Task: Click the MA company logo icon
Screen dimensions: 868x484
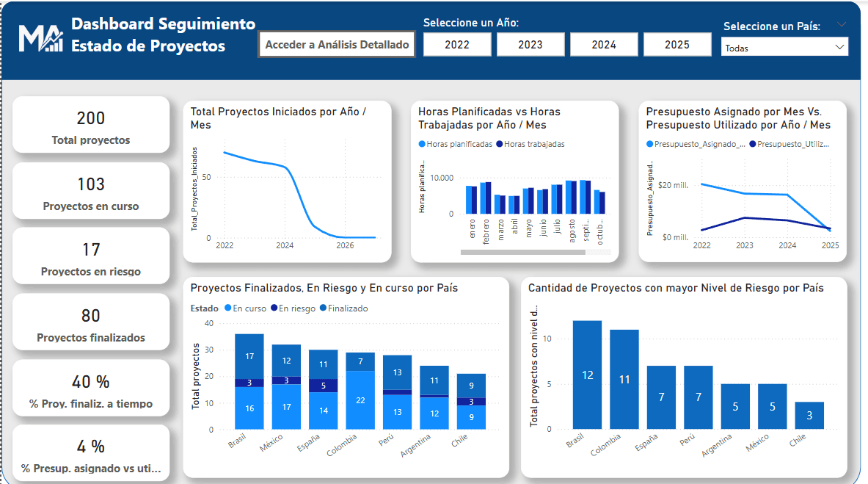Action: 40,37
